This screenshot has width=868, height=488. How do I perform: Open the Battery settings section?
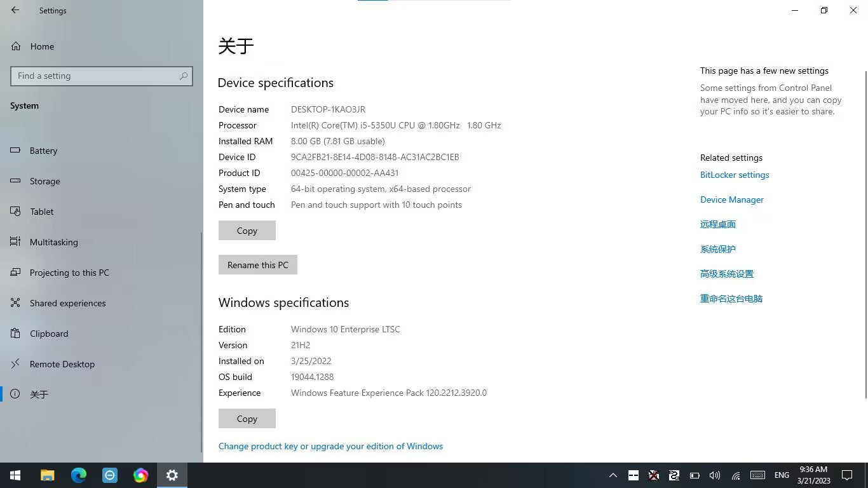(x=43, y=151)
